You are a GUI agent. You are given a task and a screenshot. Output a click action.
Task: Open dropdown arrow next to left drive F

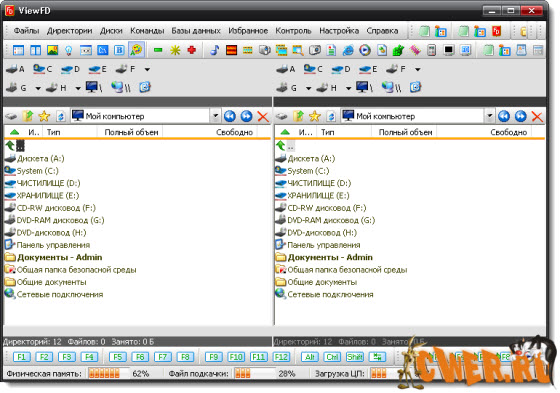pos(147,69)
